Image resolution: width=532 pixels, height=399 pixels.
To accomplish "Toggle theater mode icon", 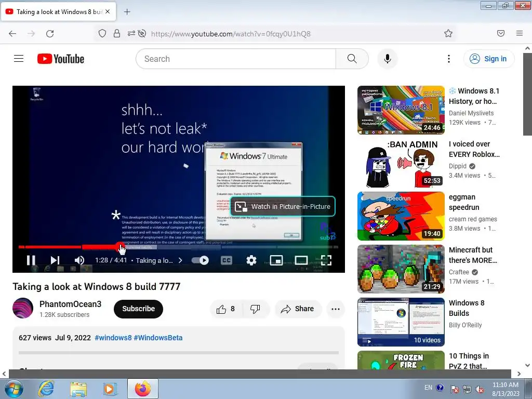I will click(x=301, y=260).
